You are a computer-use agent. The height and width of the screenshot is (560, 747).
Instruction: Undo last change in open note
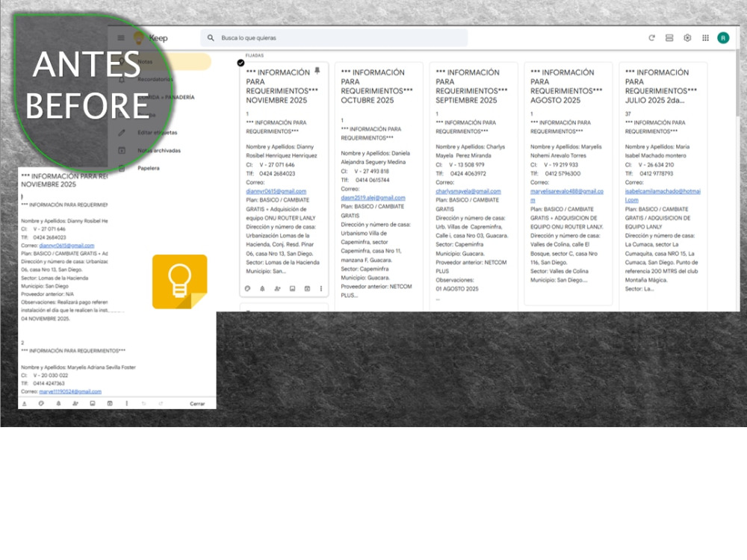tap(143, 403)
